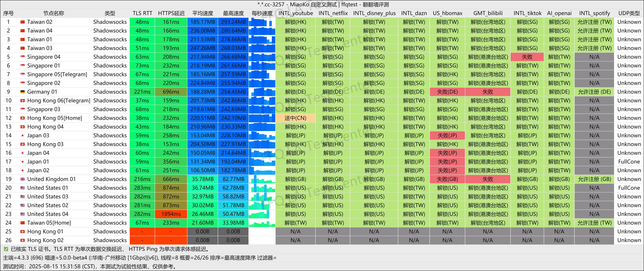
Task: Click row number 13
Action: click(x=8, y=127)
